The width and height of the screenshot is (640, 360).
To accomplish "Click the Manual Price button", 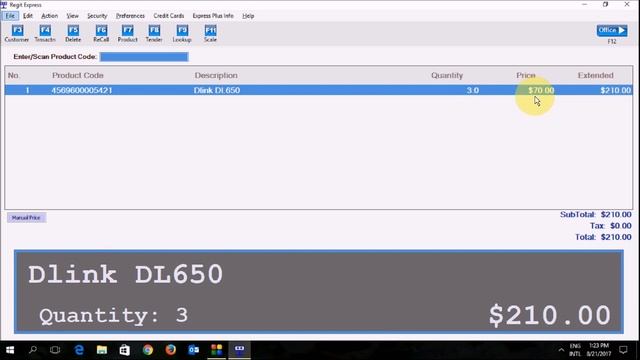I will pos(26,218).
